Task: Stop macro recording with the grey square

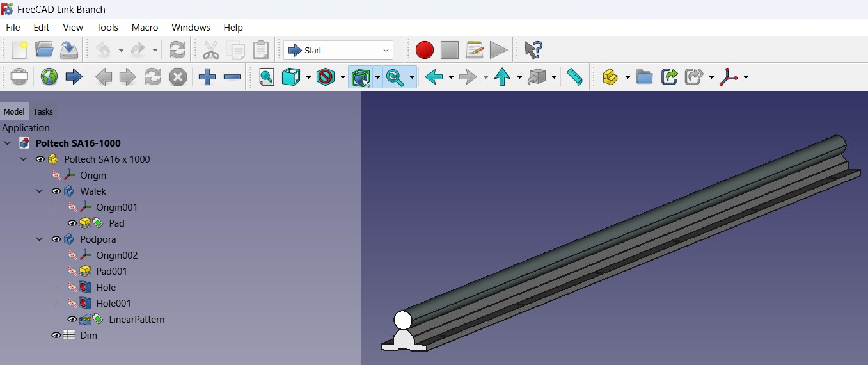Action: click(450, 50)
